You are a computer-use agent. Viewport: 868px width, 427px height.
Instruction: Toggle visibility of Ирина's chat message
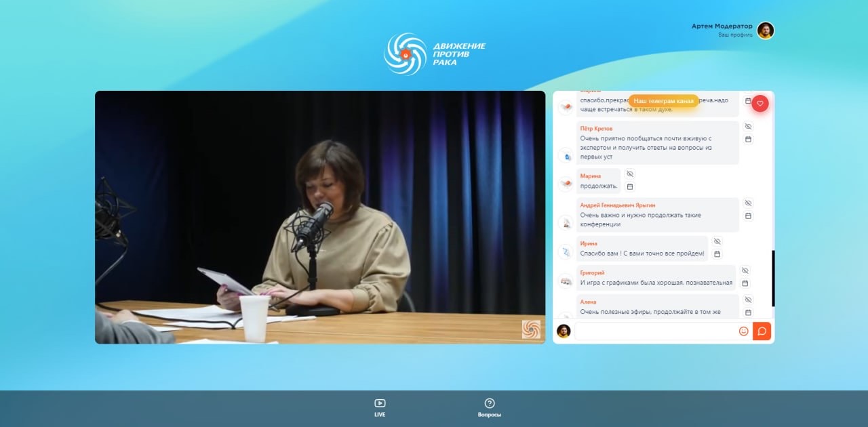[x=717, y=241]
